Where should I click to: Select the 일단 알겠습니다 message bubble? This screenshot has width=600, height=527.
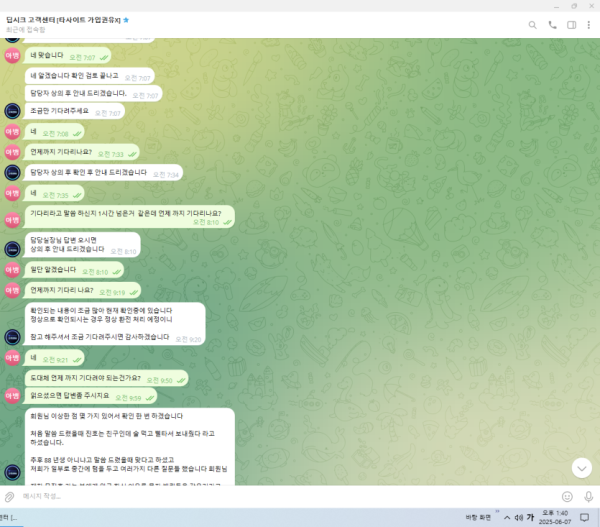pos(74,270)
